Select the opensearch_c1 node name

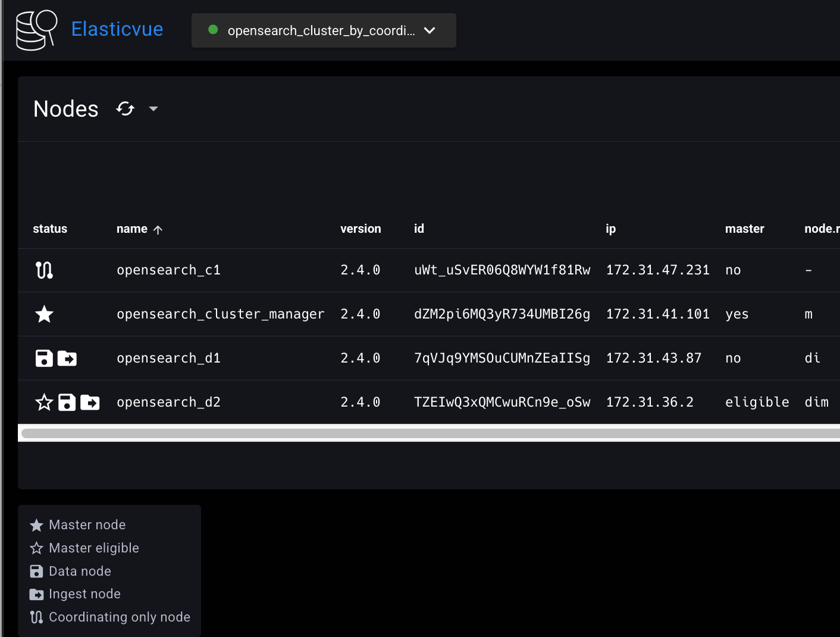(169, 270)
